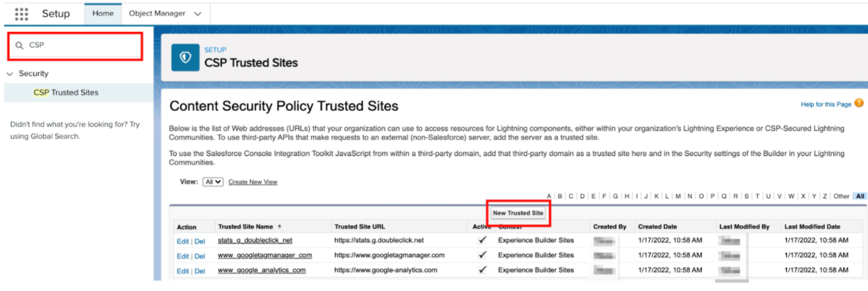Sort by the Trusted Site Name column header
This screenshot has width=868, height=291.
coord(246,227)
